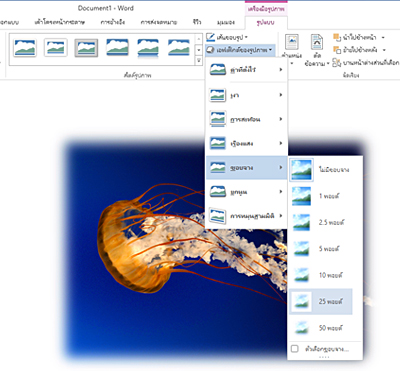
Task: Open the Picture Border (เส้นขอบรูป) dropdown
Action: 227,37
